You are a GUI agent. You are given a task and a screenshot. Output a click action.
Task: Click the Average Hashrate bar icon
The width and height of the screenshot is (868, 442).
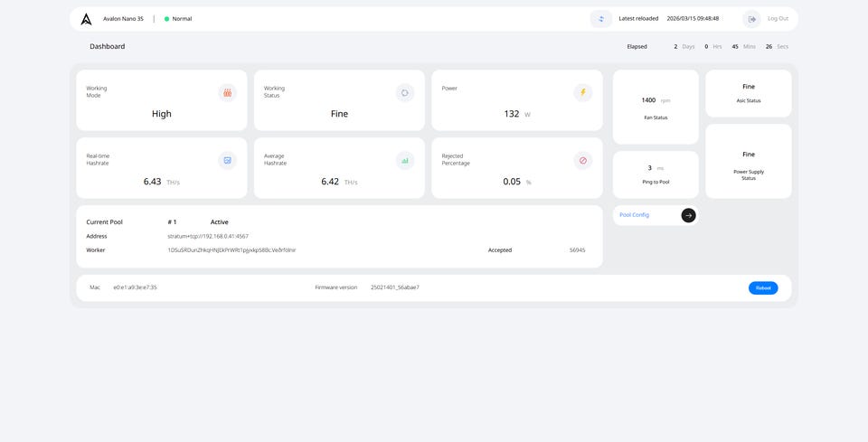(405, 160)
